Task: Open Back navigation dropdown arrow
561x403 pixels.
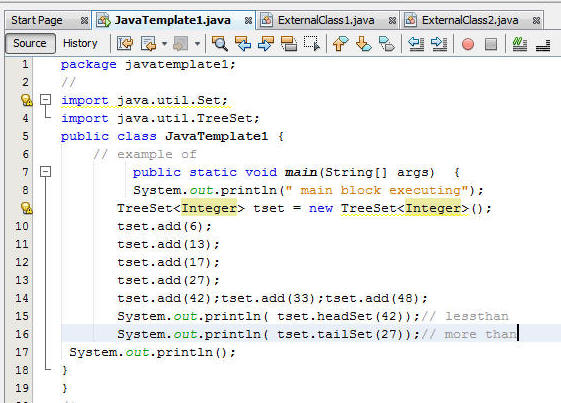Action: point(164,44)
